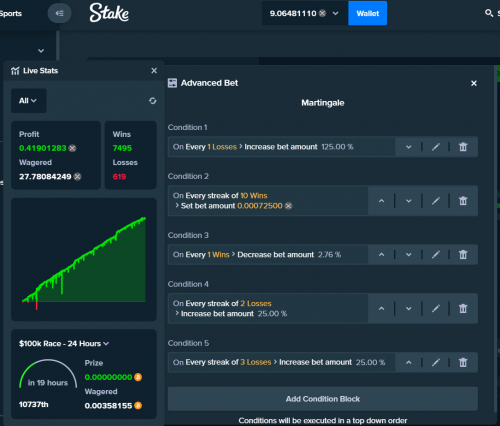Move Condition 4 down with arrow
The image size is (500, 426).
point(408,309)
